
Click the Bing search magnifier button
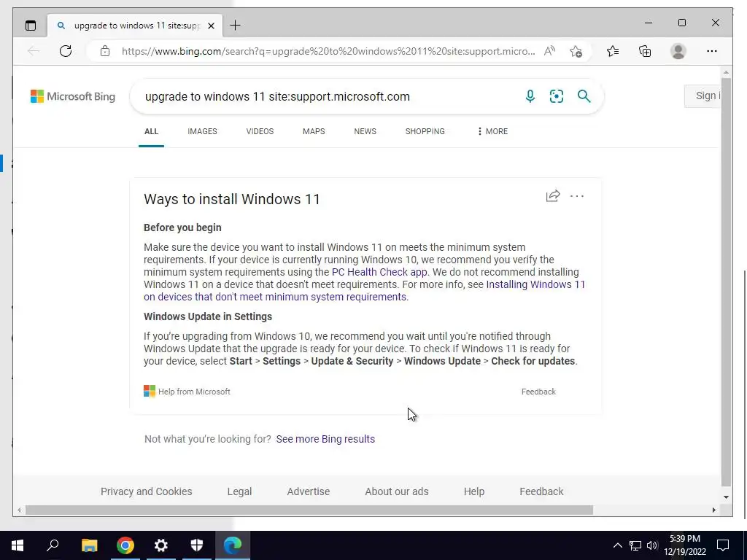[x=584, y=96]
